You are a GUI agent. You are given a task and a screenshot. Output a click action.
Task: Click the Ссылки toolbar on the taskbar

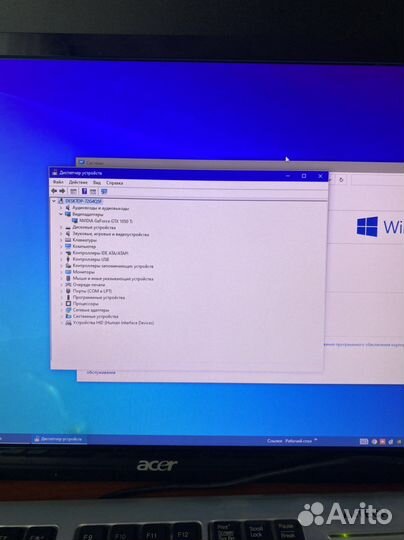coord(274,441)
